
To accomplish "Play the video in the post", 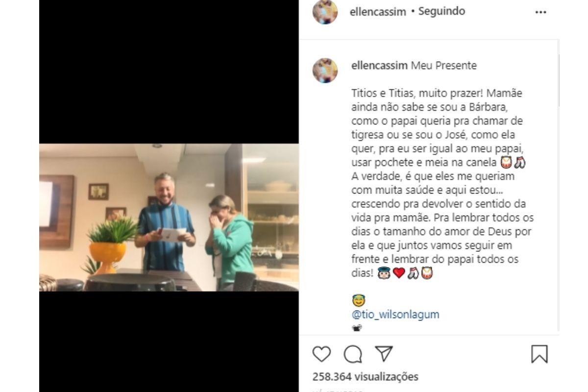I will 169,217.
